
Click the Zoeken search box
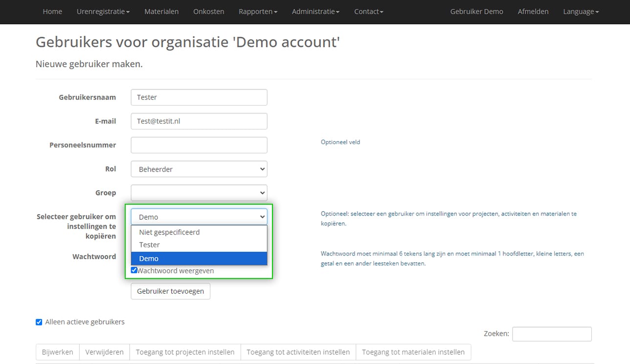(551, 334)
